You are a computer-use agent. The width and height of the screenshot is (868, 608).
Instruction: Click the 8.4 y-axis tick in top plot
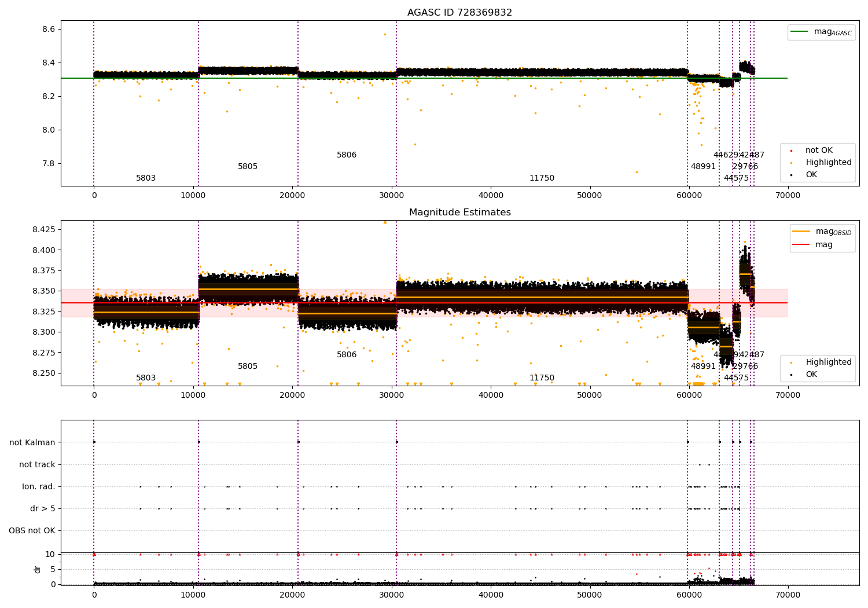(x=49, y=63)
